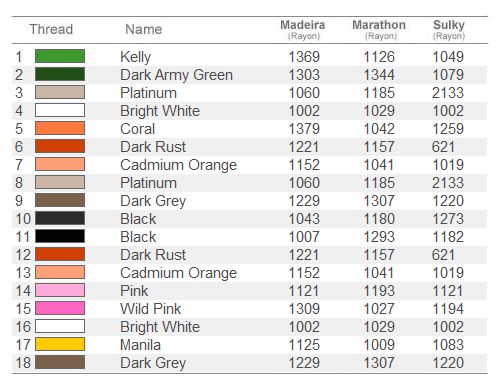Viewport: 500px width, 384px height.
Task: Select the Cadmium Orange name in row 7
Action: tap(179, 165)
